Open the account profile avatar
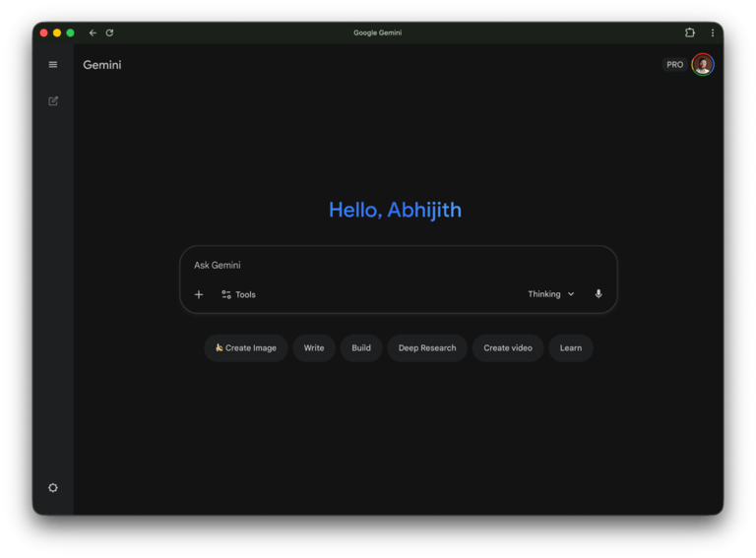The height and width of the screenshot is (558, 756). (703, 65)
